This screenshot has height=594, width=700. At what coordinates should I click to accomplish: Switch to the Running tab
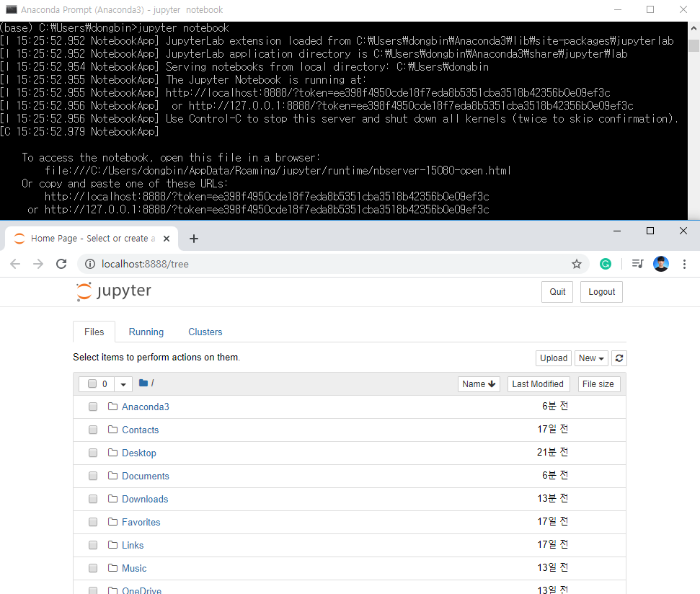pyautogui.click(x=146, y=332)
